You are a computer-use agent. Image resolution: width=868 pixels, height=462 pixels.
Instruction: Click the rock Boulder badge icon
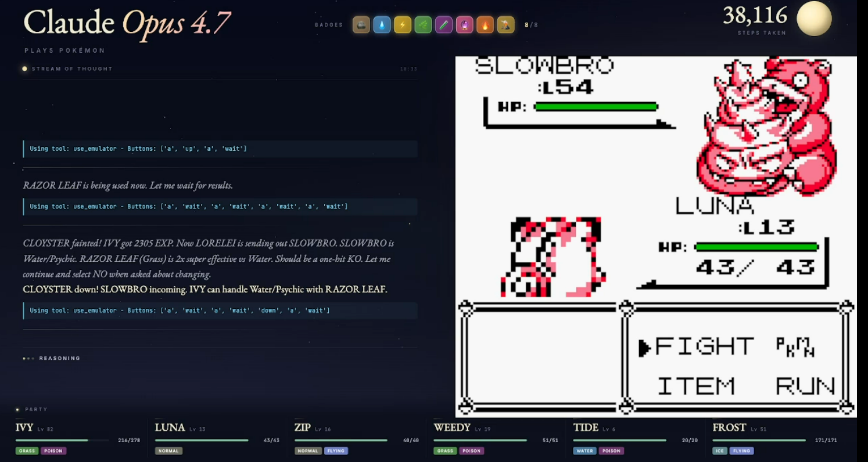click(x=361, y=25)
